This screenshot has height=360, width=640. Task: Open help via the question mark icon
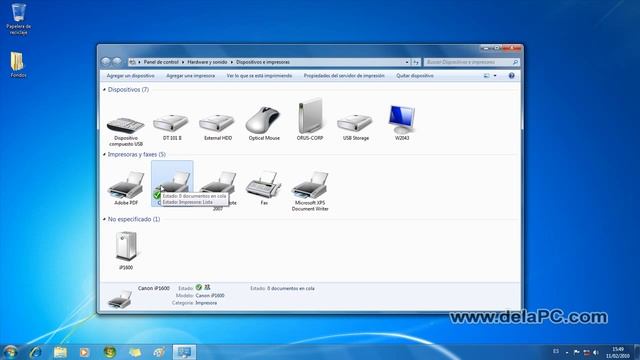point(511,76)
